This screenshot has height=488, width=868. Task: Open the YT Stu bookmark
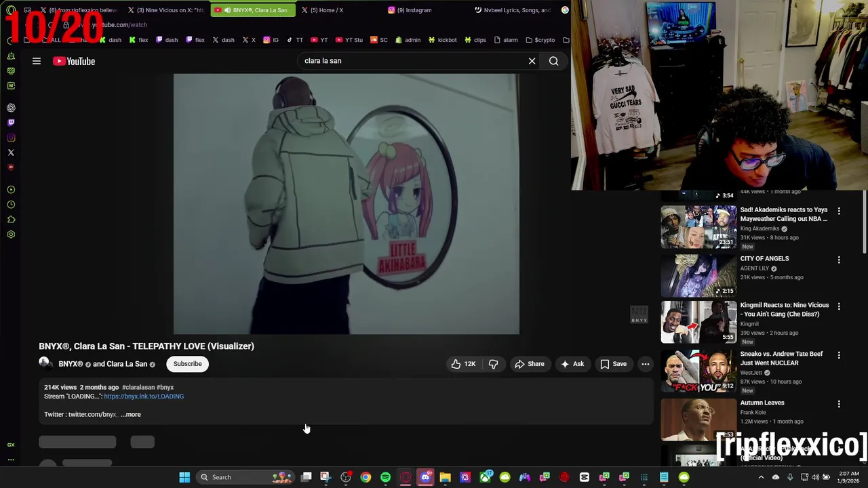pos(349,40)
